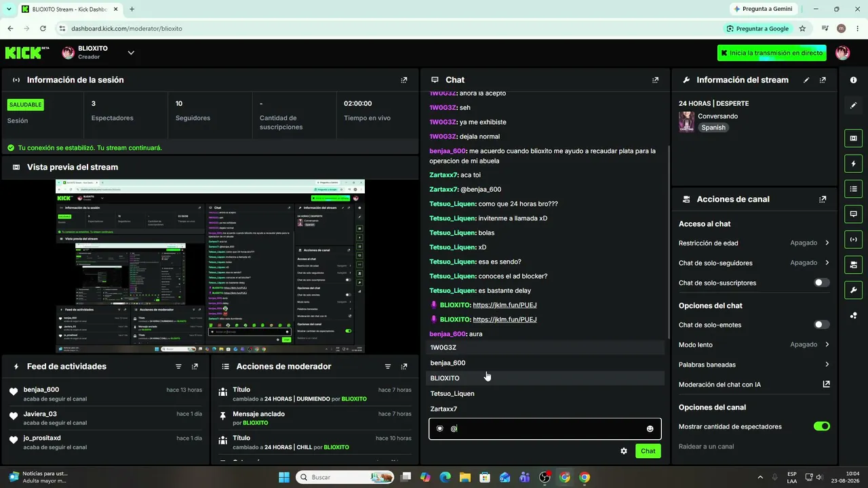Image resolution: width=868 pixels, height=488 pixels.
Task: Disable Mostrar cantidad de espectadores switch
Action: point(821,426)
